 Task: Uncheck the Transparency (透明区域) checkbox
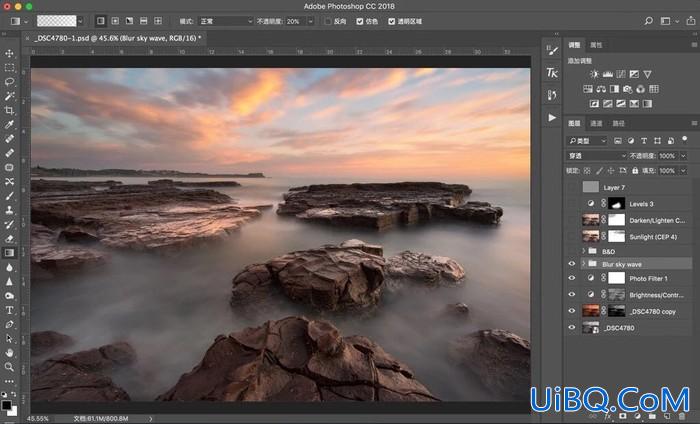(392, 21)
